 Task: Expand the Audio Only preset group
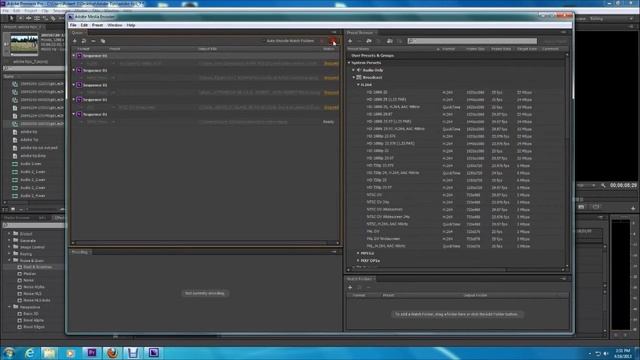[354, 70]
